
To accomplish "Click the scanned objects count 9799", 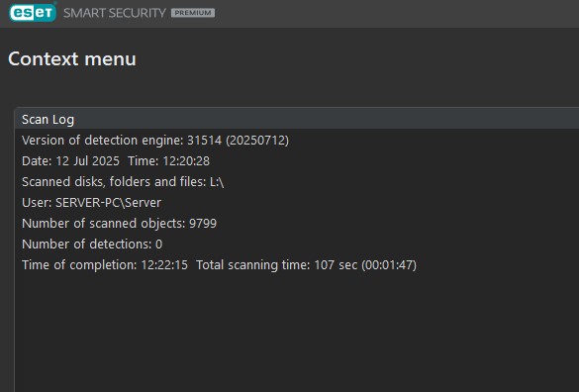I will tap(203, 223).
